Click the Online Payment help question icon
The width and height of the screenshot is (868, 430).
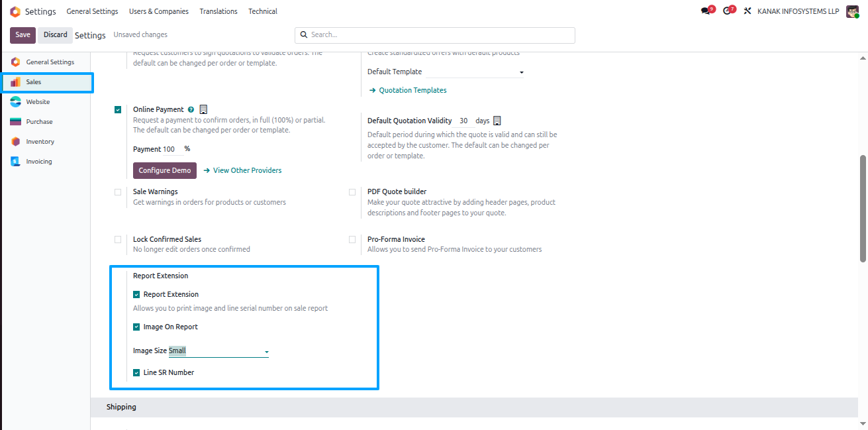coord(191,109)
